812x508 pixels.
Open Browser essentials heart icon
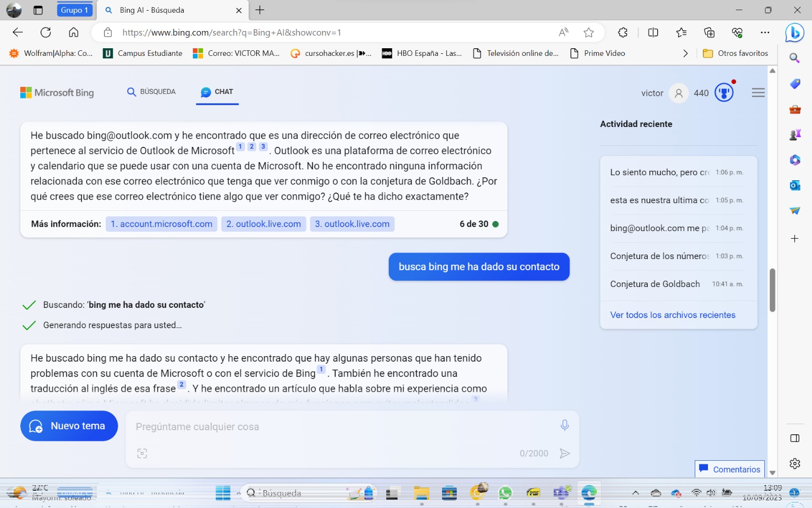tap(737, 33)
